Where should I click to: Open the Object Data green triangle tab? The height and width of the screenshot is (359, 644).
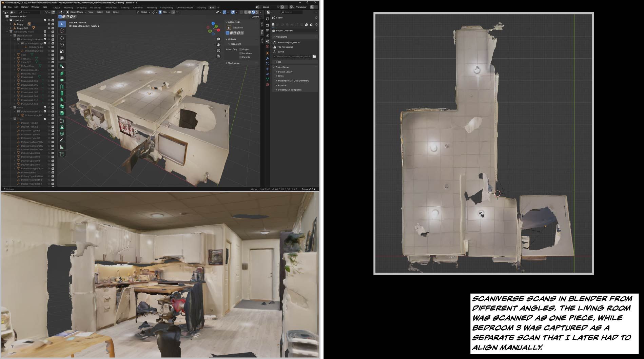[268, 79]
